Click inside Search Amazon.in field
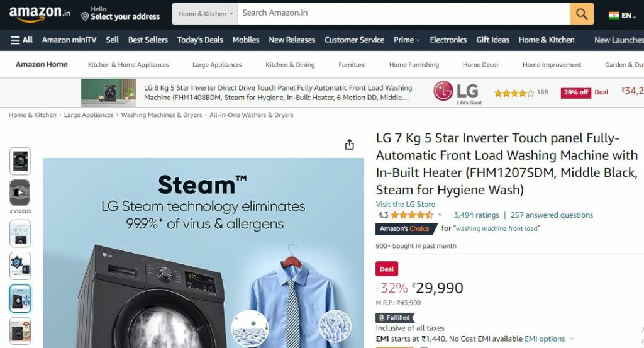Screen dimensions: 644x348 click(x=403, y=14)
